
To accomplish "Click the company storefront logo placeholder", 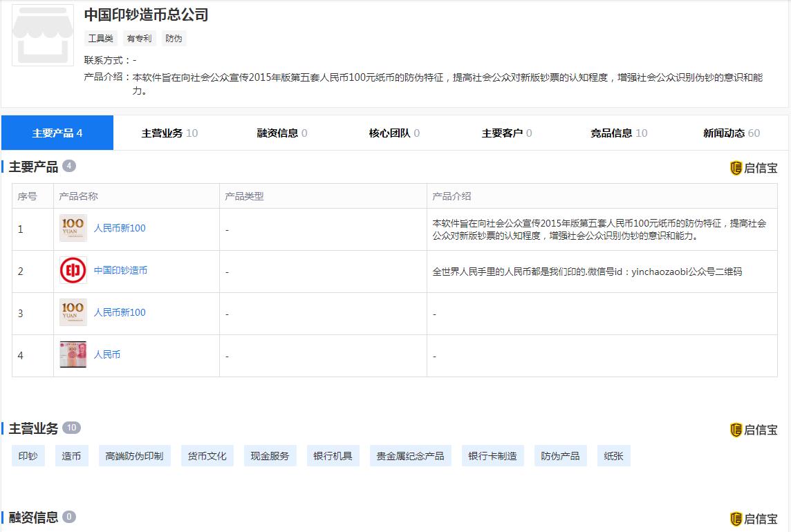I will tap(43, 35).
